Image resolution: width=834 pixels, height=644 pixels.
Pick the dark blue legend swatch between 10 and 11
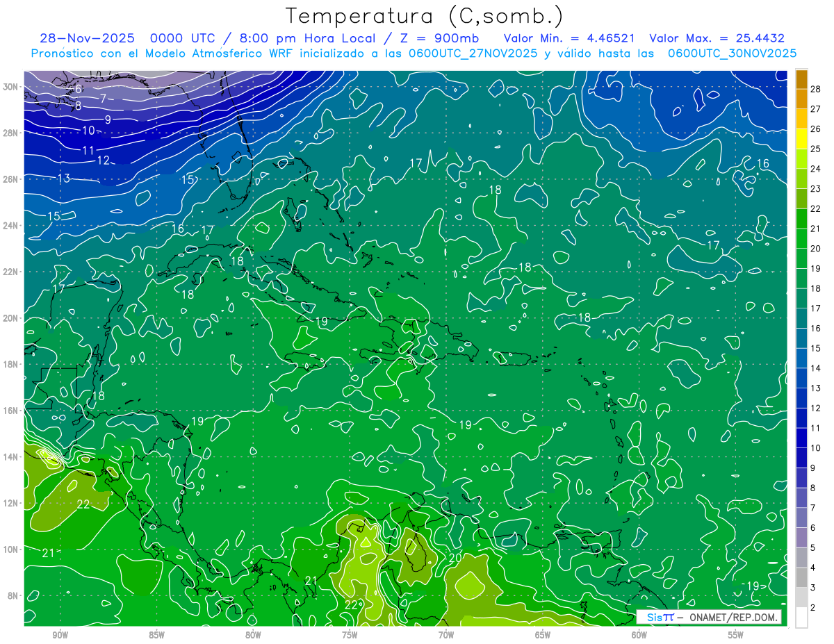tap(801, 438)
